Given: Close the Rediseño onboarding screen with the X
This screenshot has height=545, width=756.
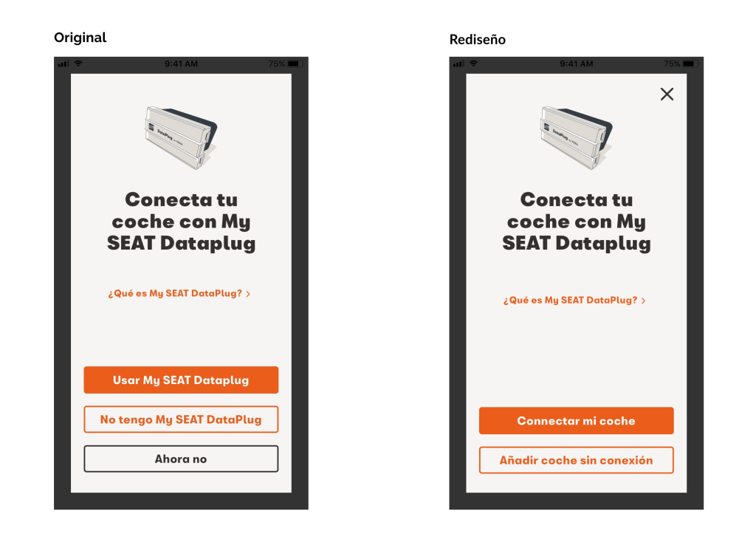Looking at the screenshot, I should pos(667,94).
